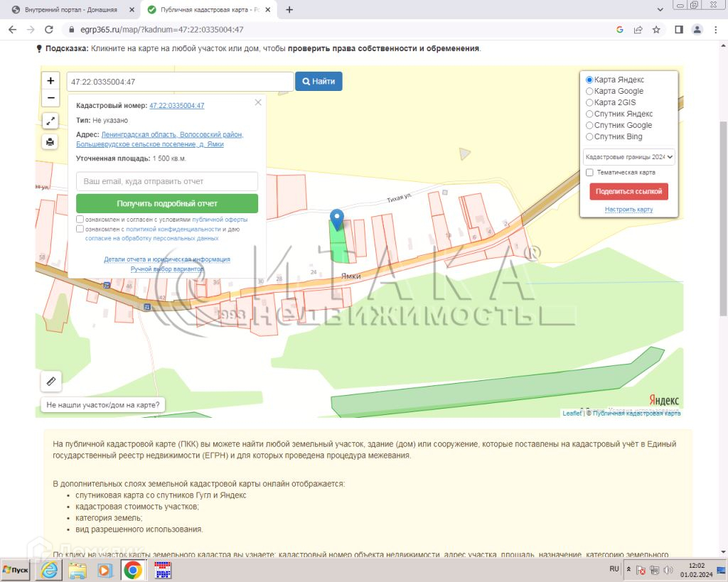Open Leaflet attribution link
The width and height of the screenshot is (728, 582).
click(x=572, y=413)
